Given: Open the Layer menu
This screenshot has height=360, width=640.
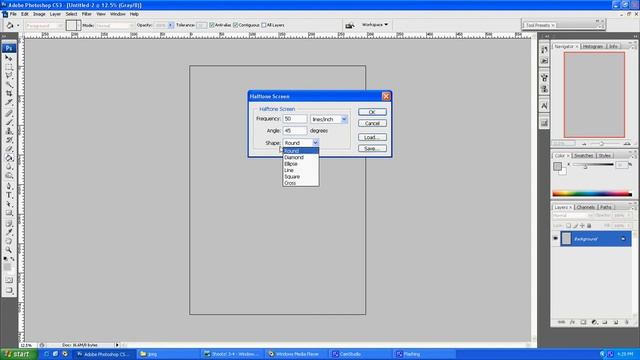Looking at the screenshot, I should 55,14.
